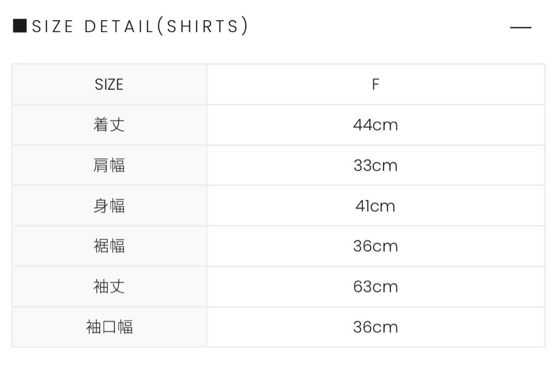Select the F size column header
This screenshot has height=392, width=557.
375,84
